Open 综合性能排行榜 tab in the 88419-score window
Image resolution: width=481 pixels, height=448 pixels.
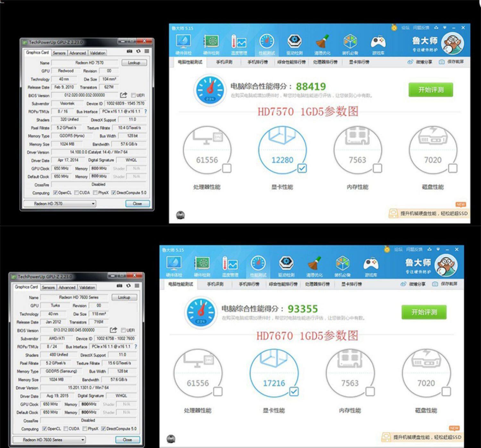[x=291, y=62]
